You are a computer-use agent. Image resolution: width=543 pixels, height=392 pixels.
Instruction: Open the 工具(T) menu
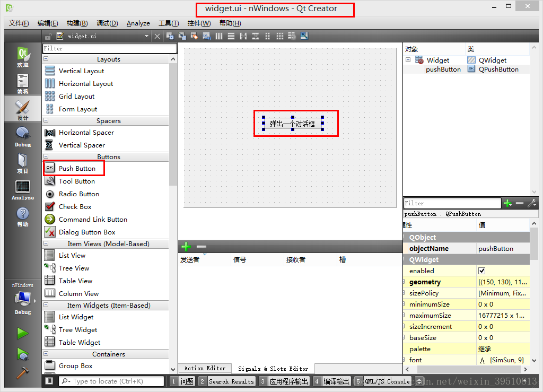169,23
